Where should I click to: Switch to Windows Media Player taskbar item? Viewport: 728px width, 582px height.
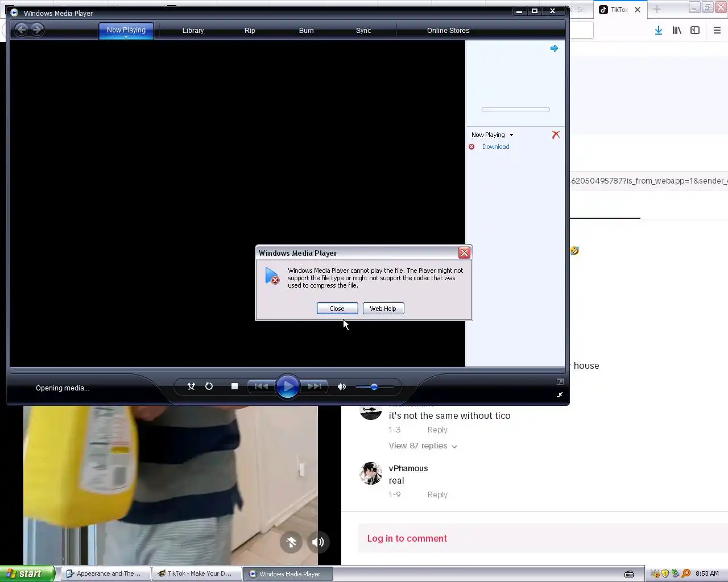click(288, 573)
